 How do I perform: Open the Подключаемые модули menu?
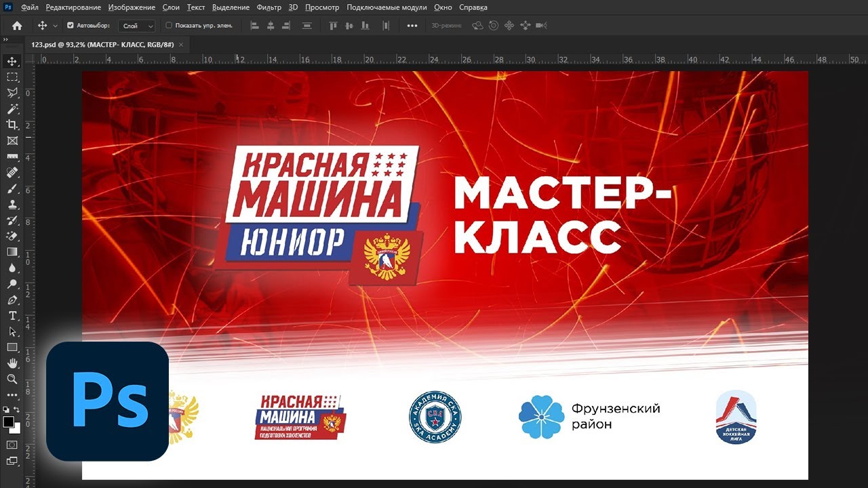[x=387, y=7]
